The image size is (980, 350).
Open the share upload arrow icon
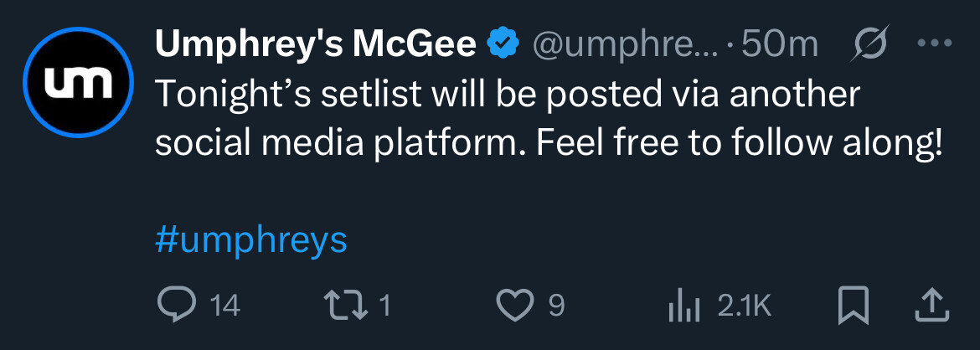coord(932,306)
